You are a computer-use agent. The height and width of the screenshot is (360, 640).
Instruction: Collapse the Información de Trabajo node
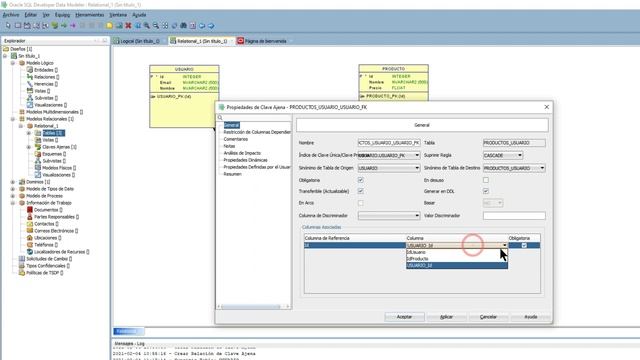coord(13,203)
